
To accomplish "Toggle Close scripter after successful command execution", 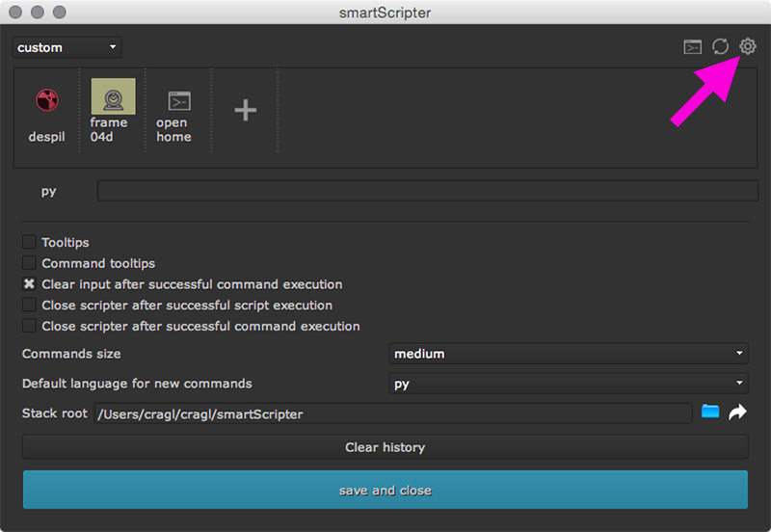I will click(30, 327).
